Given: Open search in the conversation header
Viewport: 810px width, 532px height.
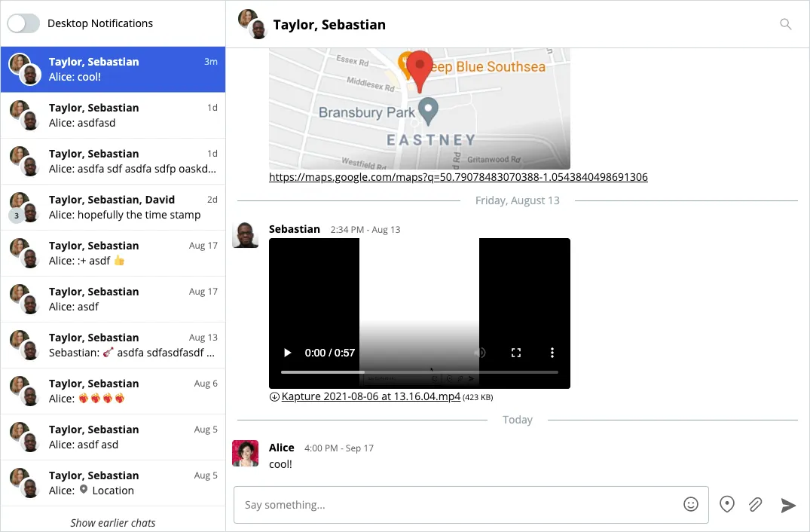Looking at the screenshot, I should tap(786, 23).
